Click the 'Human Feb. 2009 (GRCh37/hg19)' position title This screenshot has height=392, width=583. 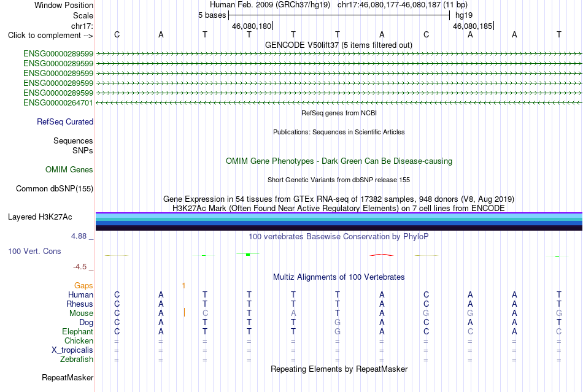click(270, 5)
